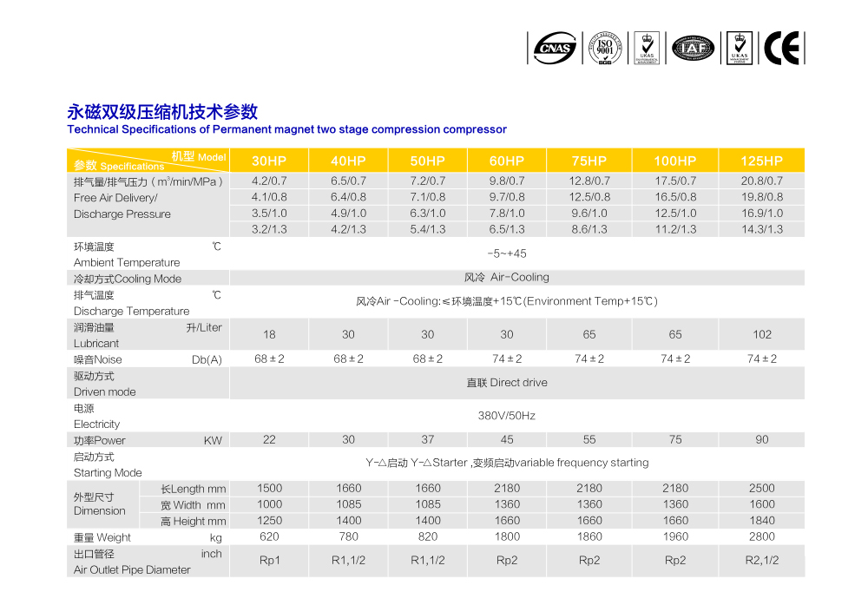
Task: Select the 75HP model column header
Action: tap(589, 161)
